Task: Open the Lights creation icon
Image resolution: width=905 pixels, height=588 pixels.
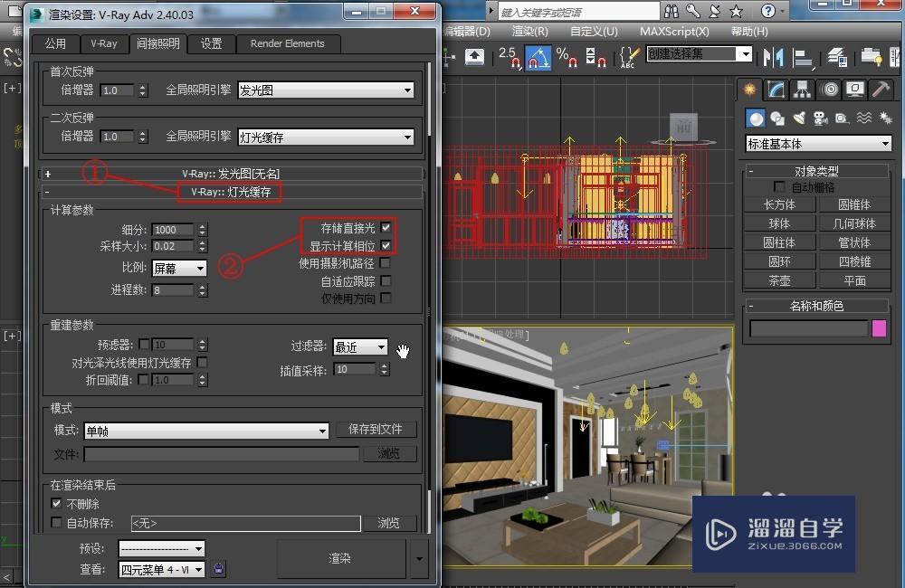Action: pos(799,117)
